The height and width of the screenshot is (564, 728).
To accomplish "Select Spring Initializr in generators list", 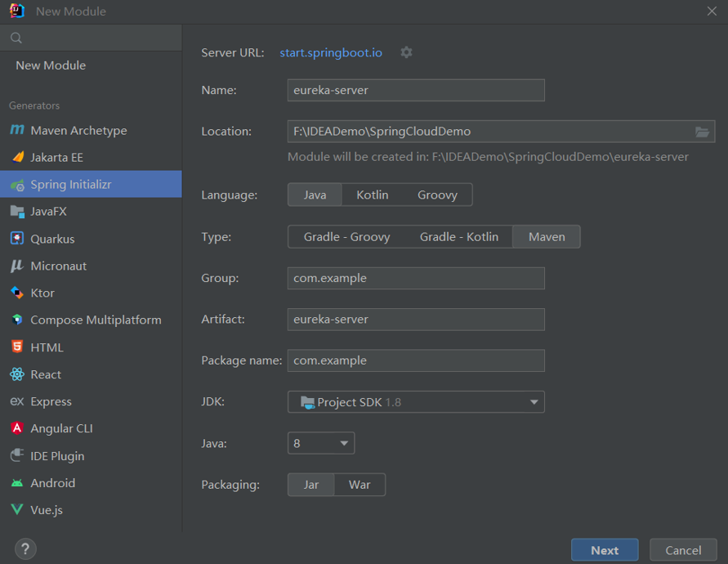I will 71,185.
